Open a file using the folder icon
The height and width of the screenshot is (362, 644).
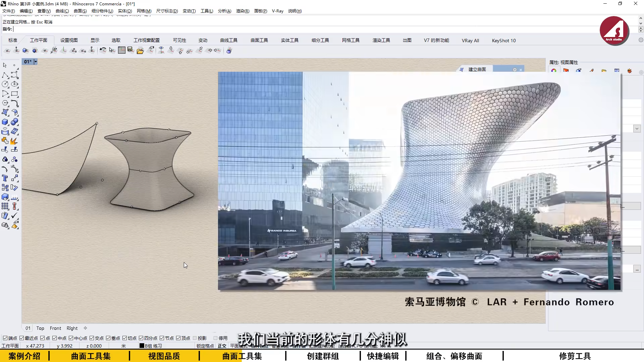140,51
